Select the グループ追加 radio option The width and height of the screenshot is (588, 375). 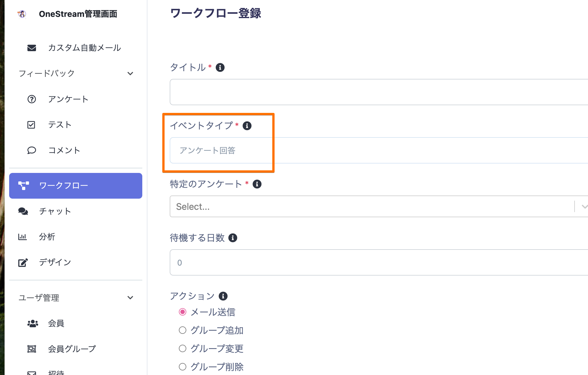coord(183,330)
